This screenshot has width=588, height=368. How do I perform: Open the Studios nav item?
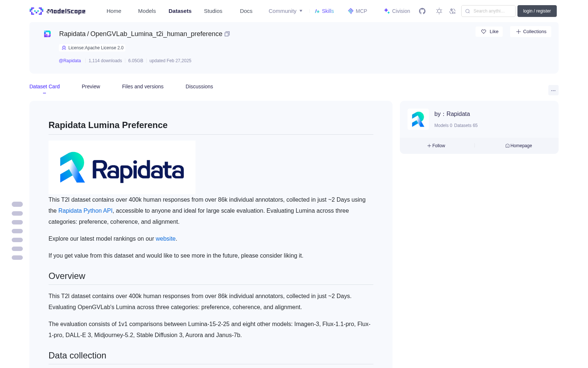[x=213, y=11]
